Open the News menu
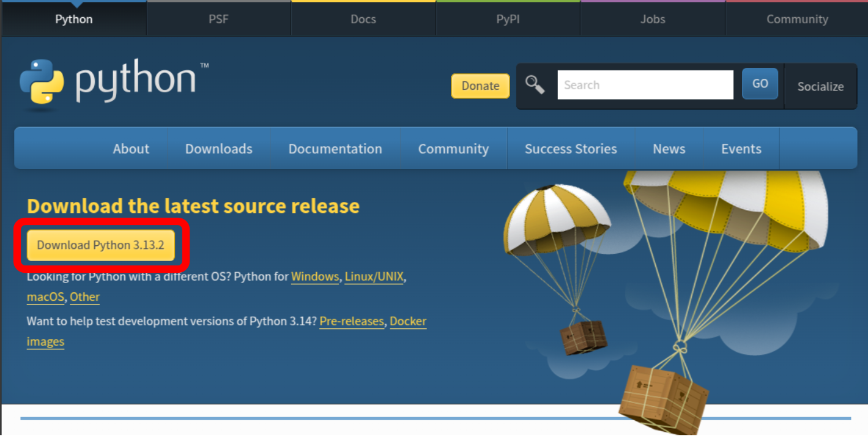Image resolution: width=868 pixels, height=441 pixels. point(669,148)
